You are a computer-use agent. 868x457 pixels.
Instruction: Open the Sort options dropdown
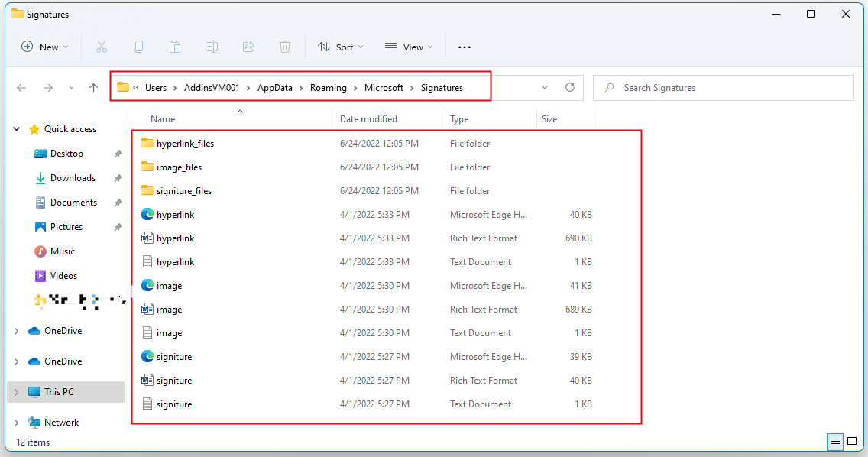coord(340,47)
